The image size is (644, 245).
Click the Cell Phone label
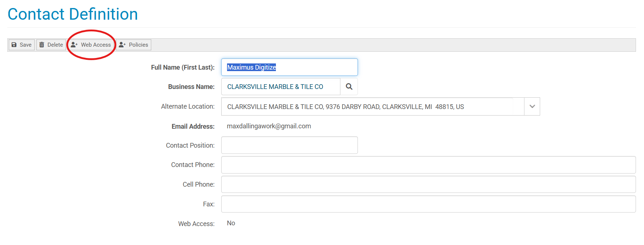(198, 184)
